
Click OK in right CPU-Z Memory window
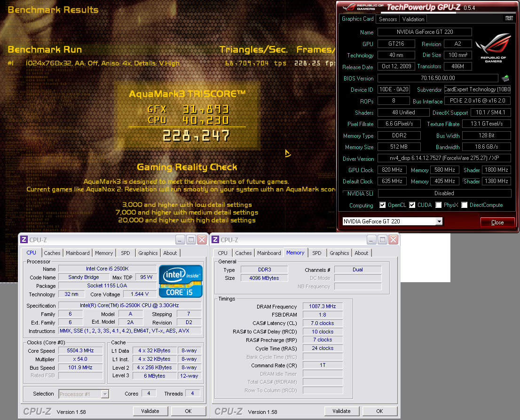(x=380, y=411)
